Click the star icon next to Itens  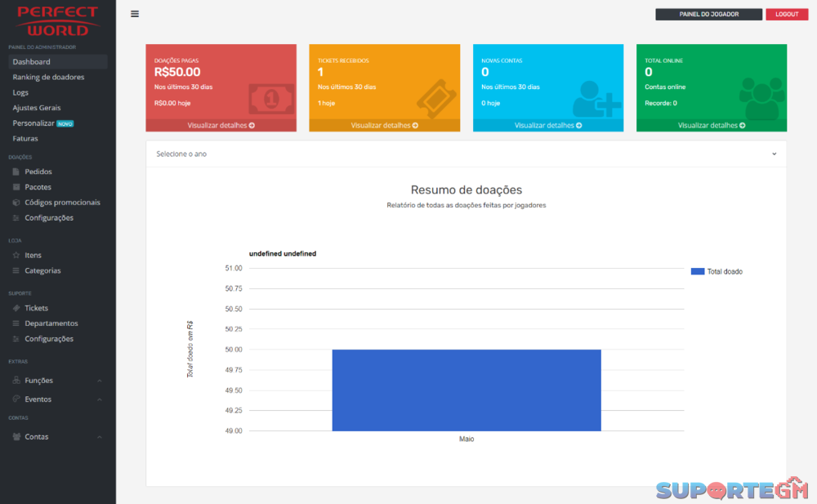coord(17,255)
